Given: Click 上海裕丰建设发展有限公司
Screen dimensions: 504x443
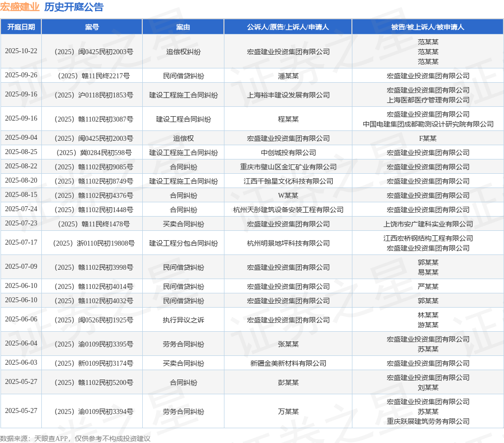Looking at the screenshot, I should pyautogui.click(x=288, y=95).
